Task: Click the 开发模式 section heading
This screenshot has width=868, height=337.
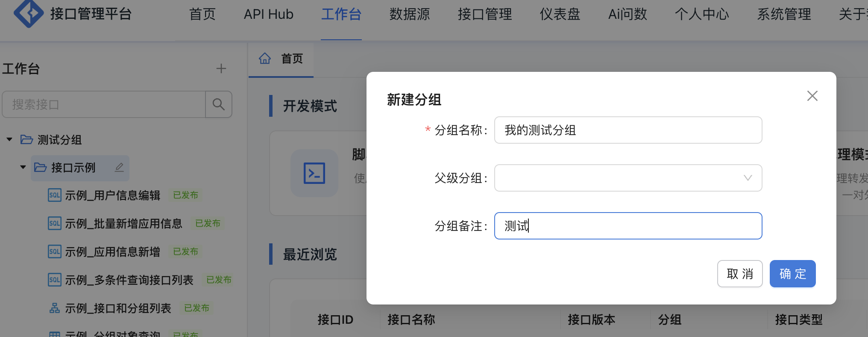Action: click(310, 106)
